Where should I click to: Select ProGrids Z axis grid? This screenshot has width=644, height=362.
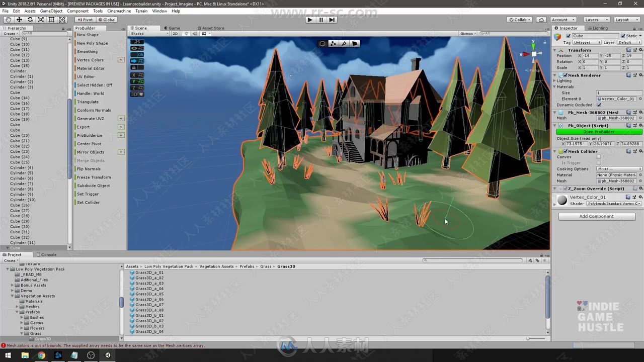click(x=137, y=87)
